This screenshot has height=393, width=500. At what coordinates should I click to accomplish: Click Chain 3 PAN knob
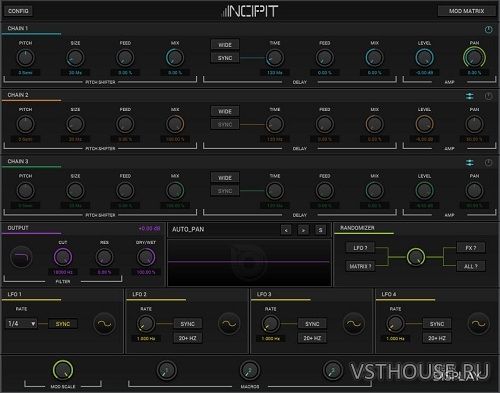(x=474, y=191)
